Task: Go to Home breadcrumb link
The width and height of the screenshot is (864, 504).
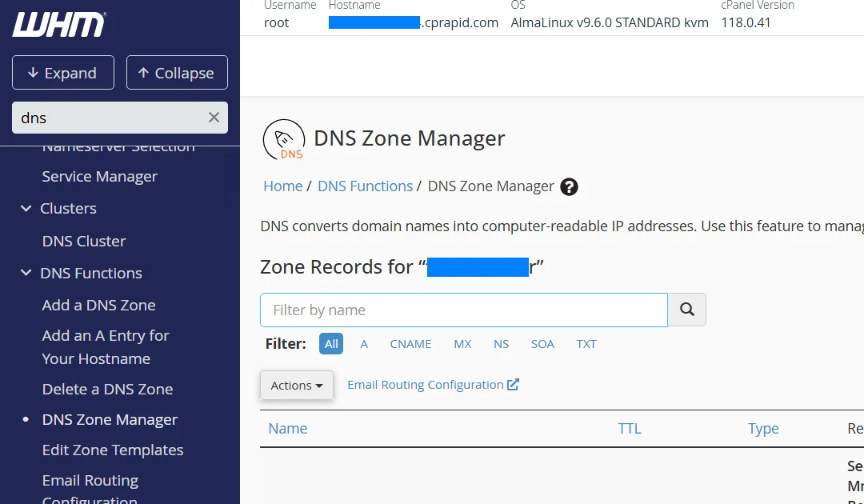Action: (x=282, y=186)
